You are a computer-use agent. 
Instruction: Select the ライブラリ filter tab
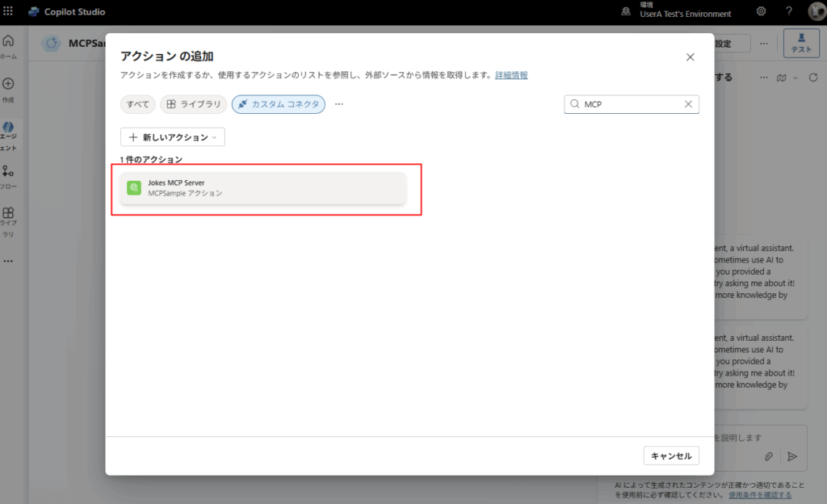tap(193, 104)
